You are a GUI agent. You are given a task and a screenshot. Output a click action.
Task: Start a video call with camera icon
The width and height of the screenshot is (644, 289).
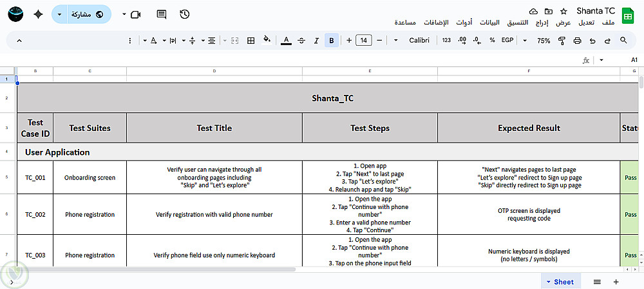pos(135,14)
